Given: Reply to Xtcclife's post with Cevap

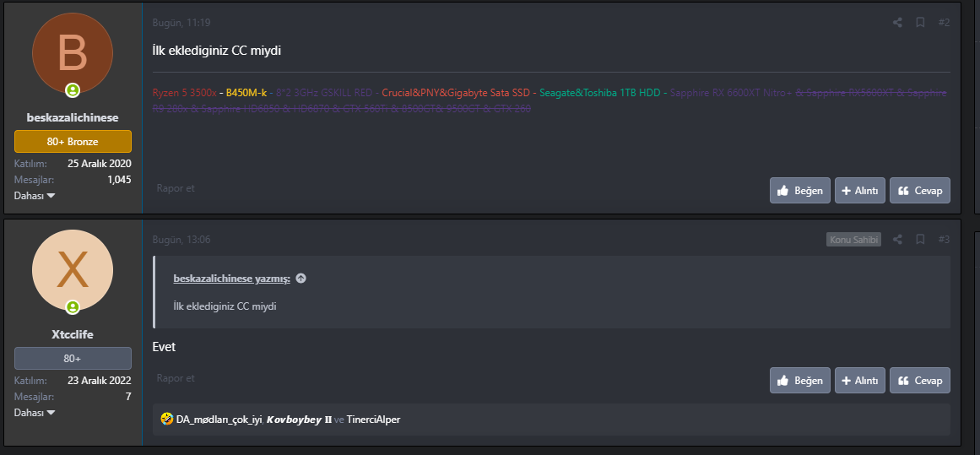Looking at the screenshot, I should pos(920,381).
